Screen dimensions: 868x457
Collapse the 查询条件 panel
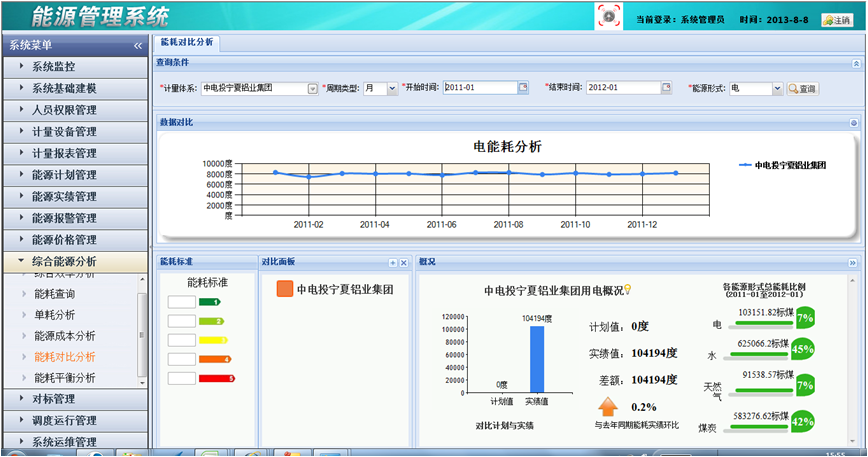855,63
